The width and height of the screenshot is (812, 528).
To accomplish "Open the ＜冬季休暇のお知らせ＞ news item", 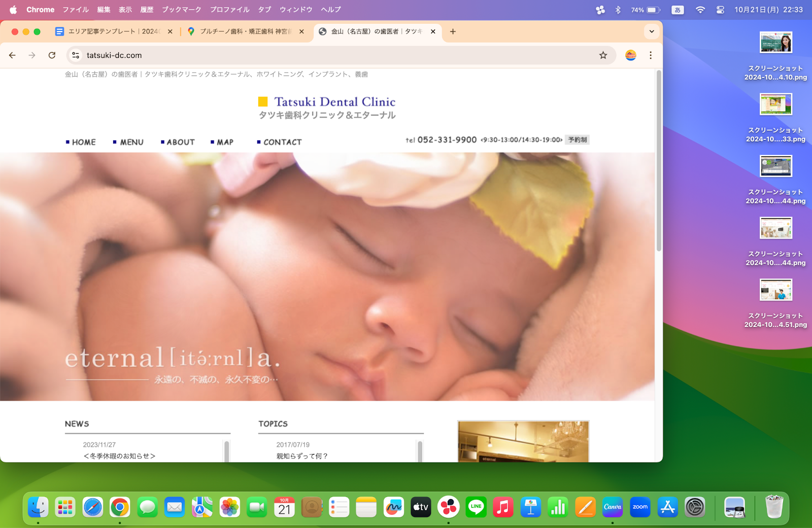I will pos(119,456).
